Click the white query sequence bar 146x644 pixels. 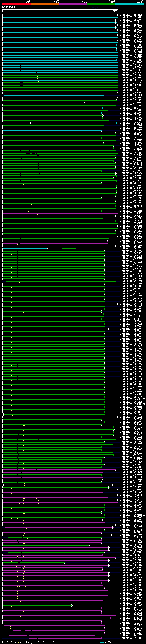(x=60, y=10)
